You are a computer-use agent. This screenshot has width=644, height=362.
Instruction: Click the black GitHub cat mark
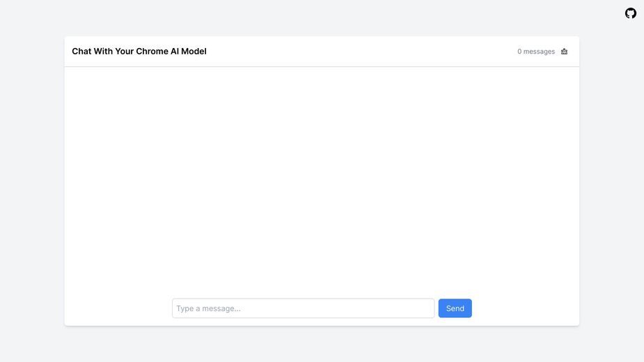click(631, 13)
